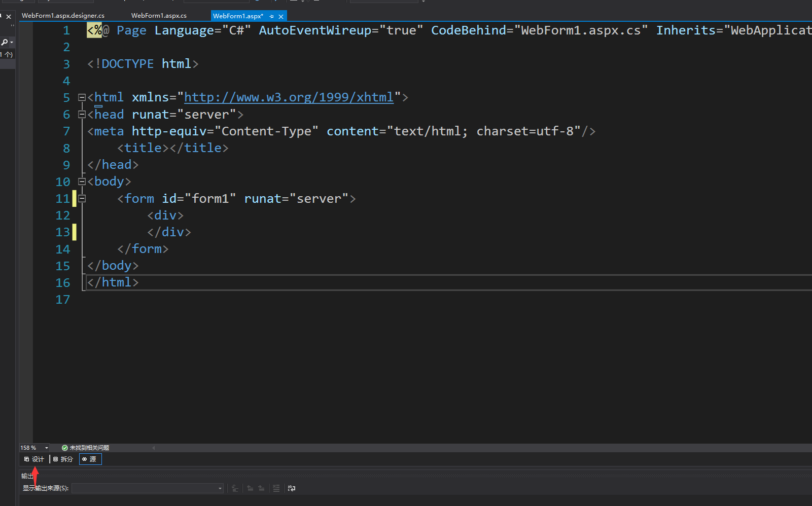Click the search magnifier icon in left sidebar

click(x=5, y=42)
